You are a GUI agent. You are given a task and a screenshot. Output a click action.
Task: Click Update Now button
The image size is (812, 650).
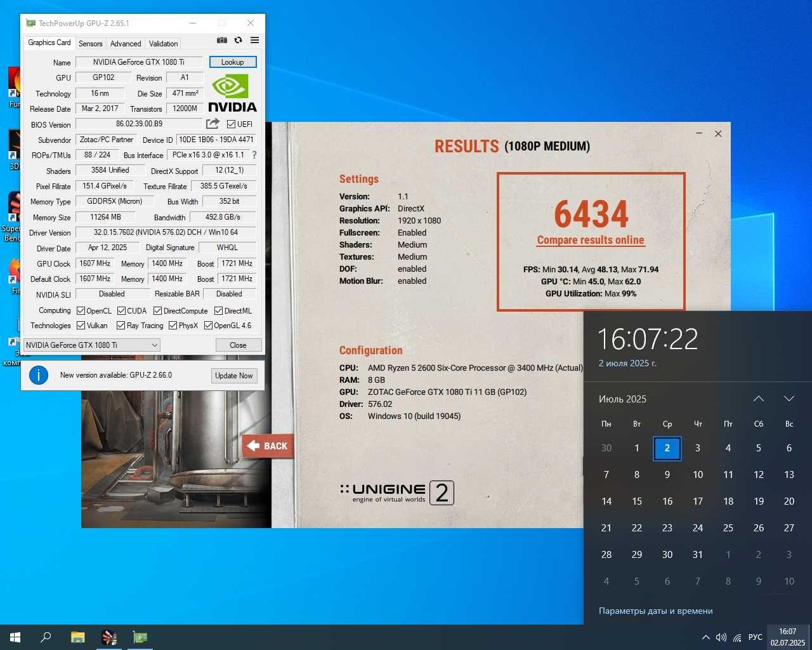pos(233,376)
